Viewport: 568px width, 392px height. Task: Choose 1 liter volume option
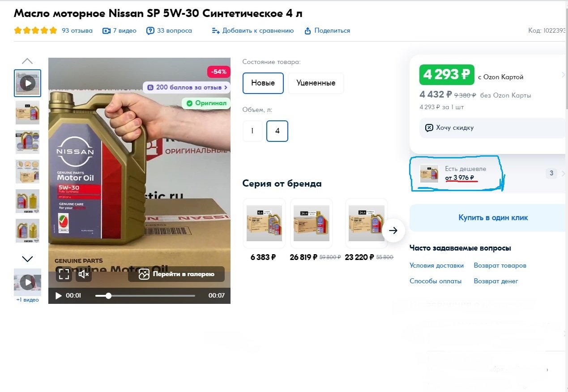(x=252, y=131)
